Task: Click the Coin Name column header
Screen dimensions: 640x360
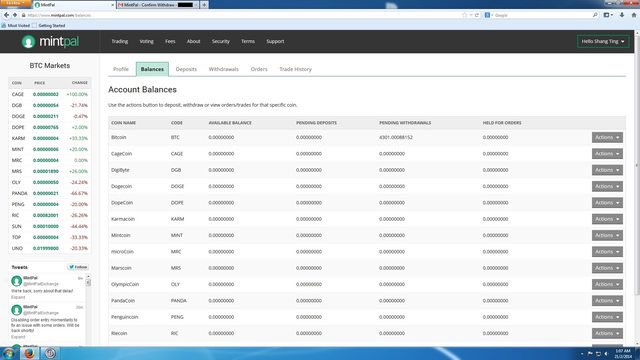Action: point(123,123)
